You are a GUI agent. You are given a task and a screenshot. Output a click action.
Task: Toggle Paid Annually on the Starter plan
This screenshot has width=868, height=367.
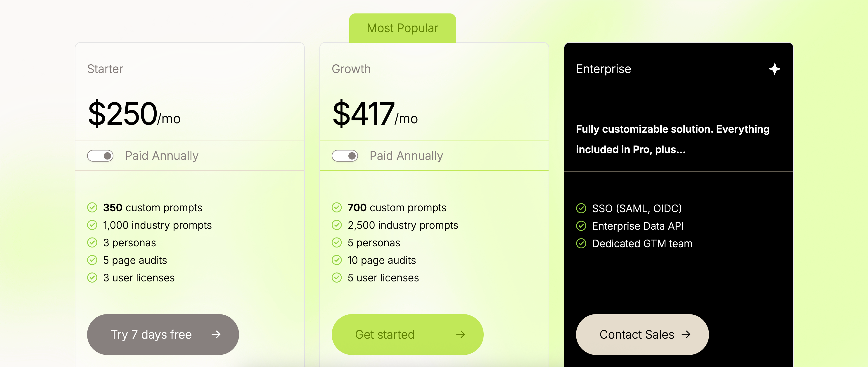coord(100,155)
